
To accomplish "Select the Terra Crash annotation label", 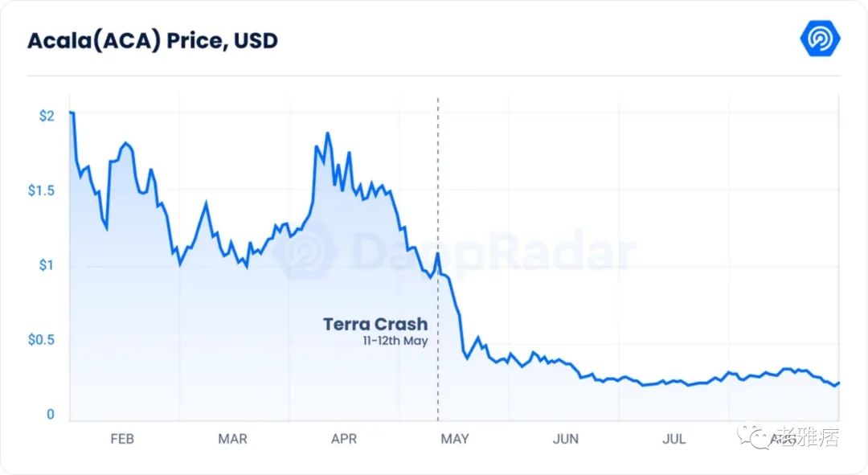I will 375,324.
